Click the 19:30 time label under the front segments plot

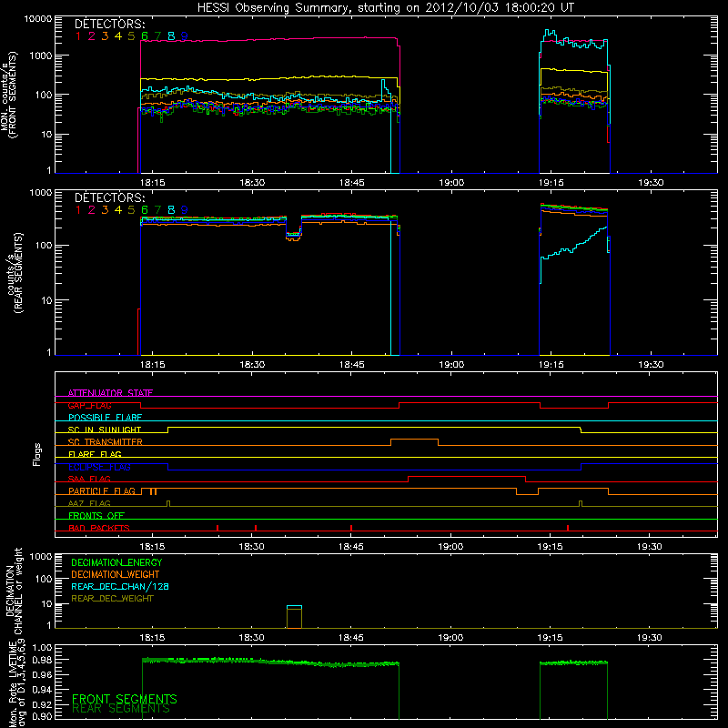pyautogui.click(x=651, y=183)
